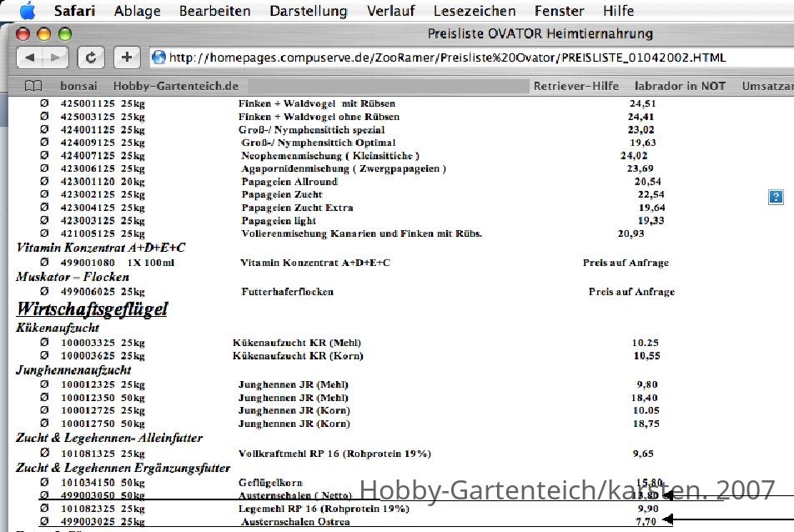Click Preis auf Anfrage in the Futterhaferflocken row
This screenshot has height=532, width=794.
pyautogui.click(x=631, y=292)
